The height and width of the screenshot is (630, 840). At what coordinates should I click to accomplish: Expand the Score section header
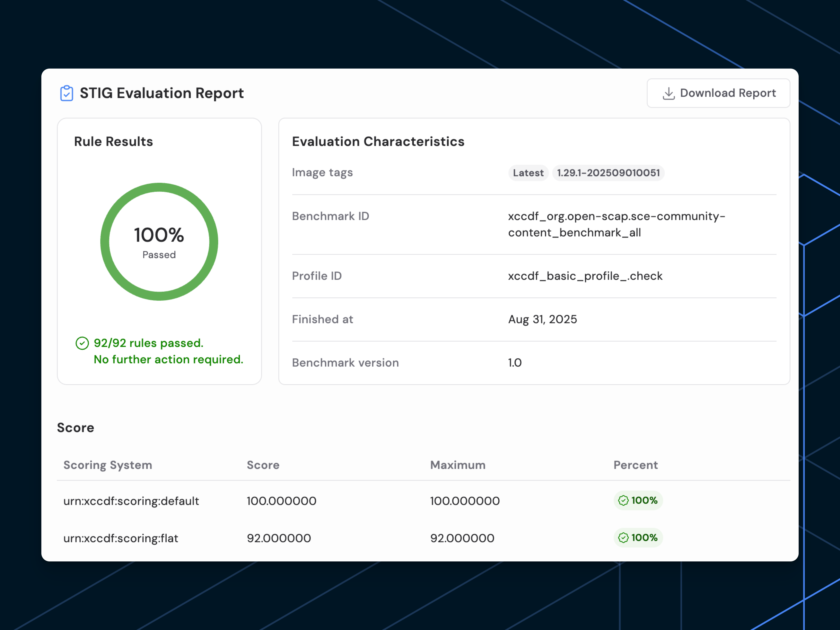click(x=75, y=427)
